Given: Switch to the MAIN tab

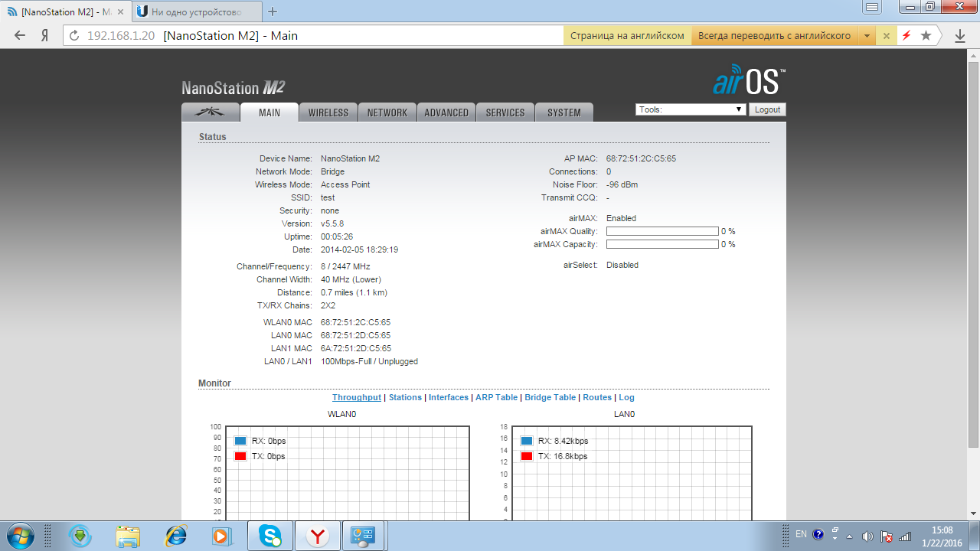Looking at the screenshot, I should tap(269, 112).
